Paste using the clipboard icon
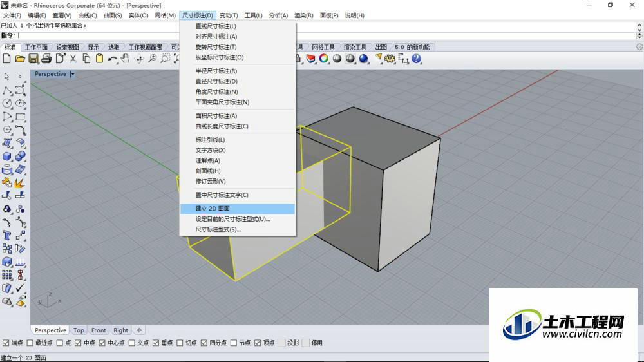Image resolution: width=644 pixels, height=362 pixels. pyautogui.click(x=99, y=59)
